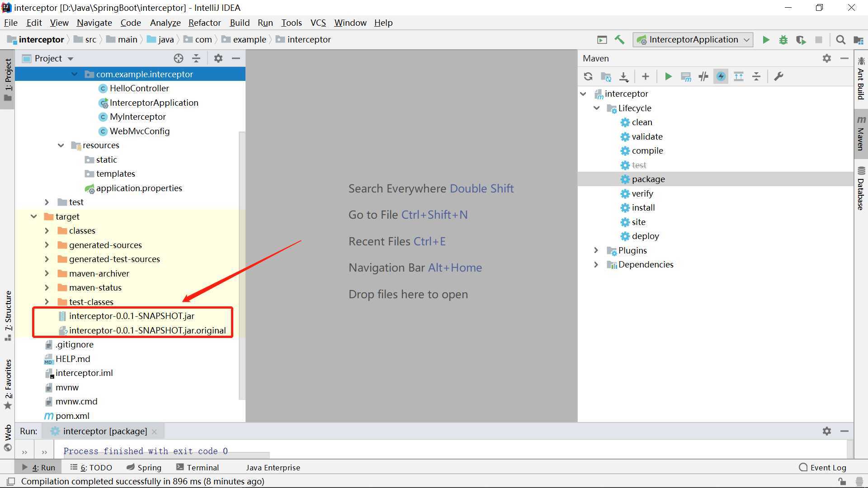Run Maven build green arrow icon
This screenshot has height=488, width=868.
668,76
